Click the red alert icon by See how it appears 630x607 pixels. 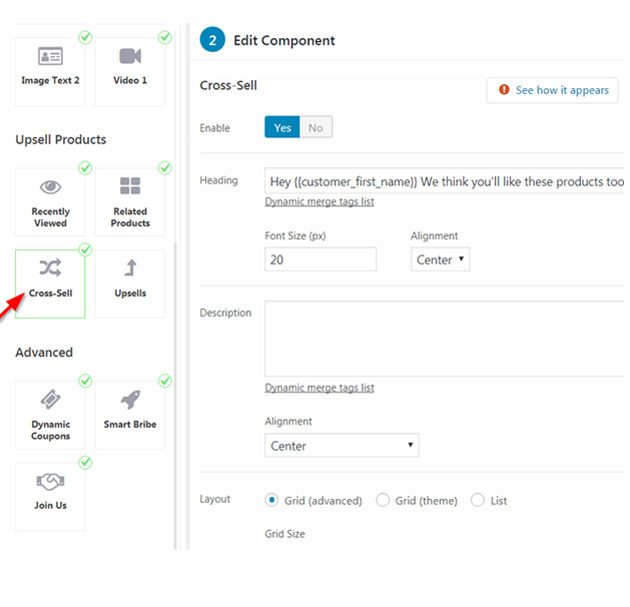coord(504,90)
